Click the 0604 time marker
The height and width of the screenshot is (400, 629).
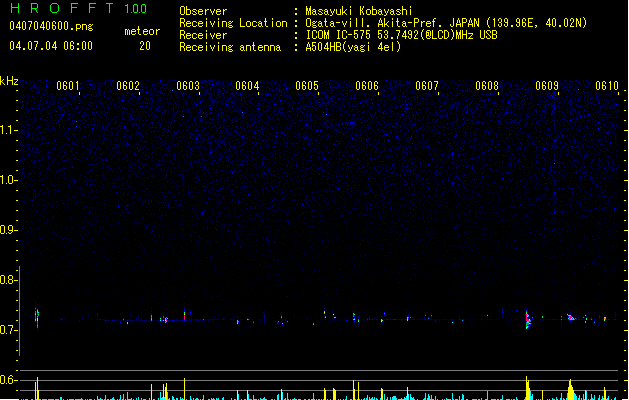pyautogui.click(x=247, y=86)
